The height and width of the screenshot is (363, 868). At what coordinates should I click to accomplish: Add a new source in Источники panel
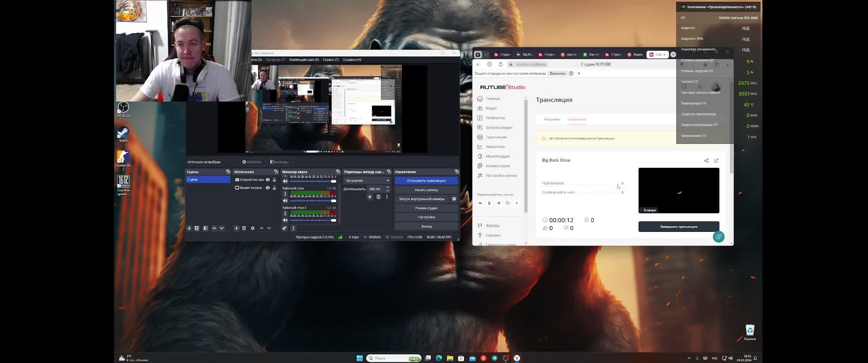pos(236,228)
